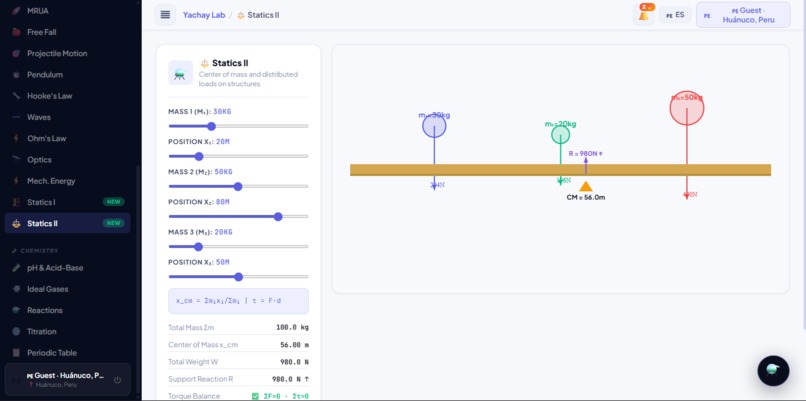Image resolution: width=806 pixels, height=401 pixels.
Task: Click the Total Mass '100.0 kg' value
Action: [292, 327]
